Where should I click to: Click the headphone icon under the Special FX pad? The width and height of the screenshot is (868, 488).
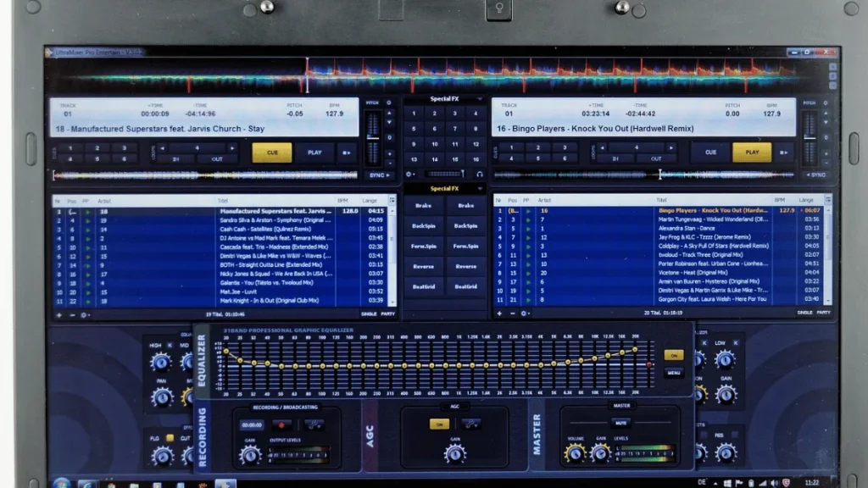coord(479,174)
